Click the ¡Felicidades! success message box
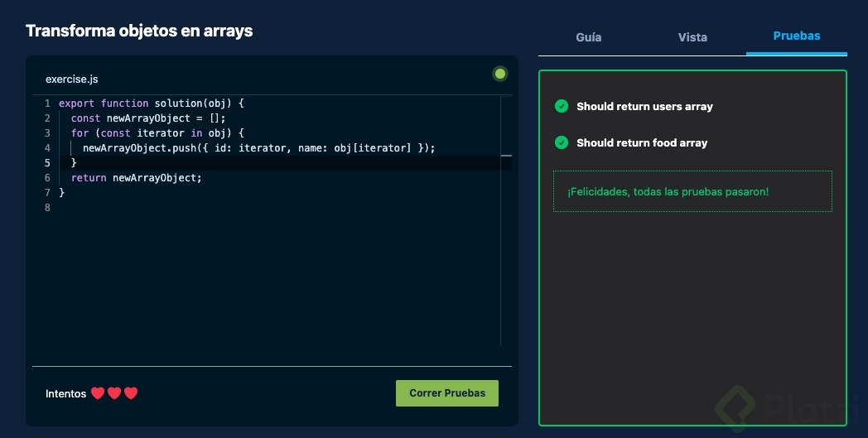Image resolution: width=868 pixels, height=438 pixels. pyautogui.click(x=692, y=191)
